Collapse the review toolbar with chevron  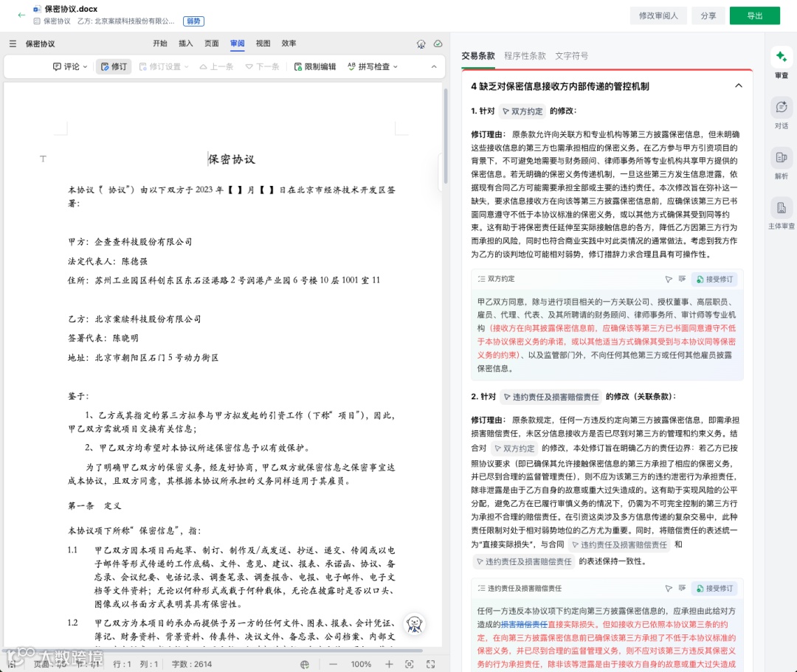coord(434,66)
